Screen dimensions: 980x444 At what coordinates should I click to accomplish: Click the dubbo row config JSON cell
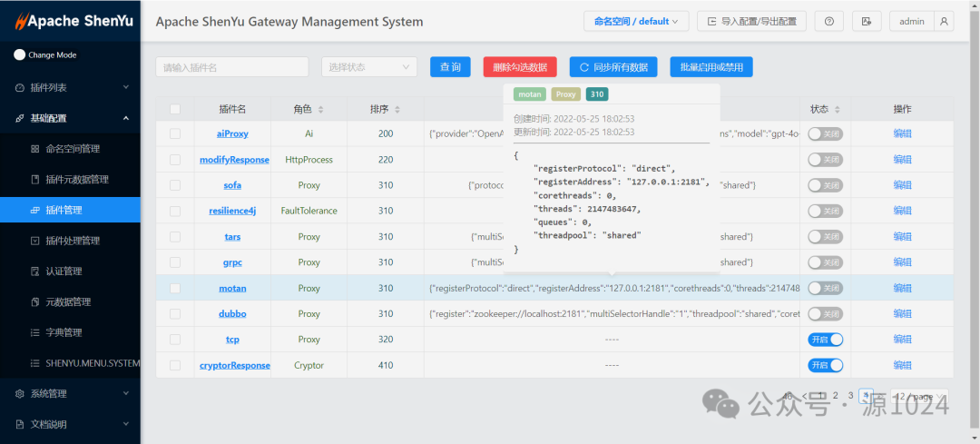(612, 314)
